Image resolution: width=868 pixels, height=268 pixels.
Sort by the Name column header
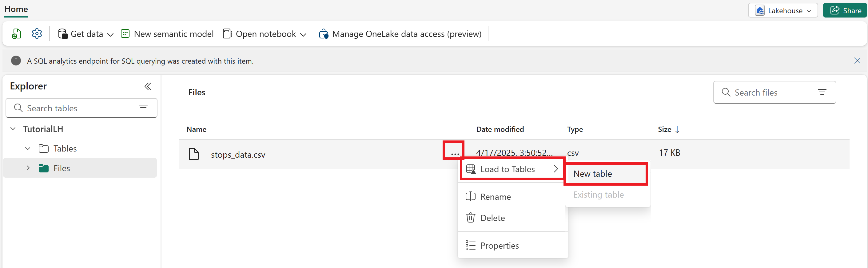[197, 129]
